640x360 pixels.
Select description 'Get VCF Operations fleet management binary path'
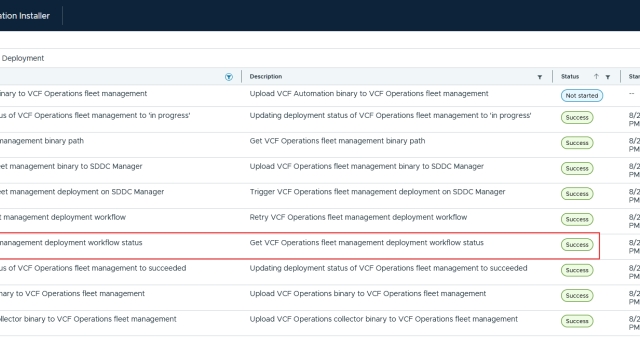[x=337, y=141]
